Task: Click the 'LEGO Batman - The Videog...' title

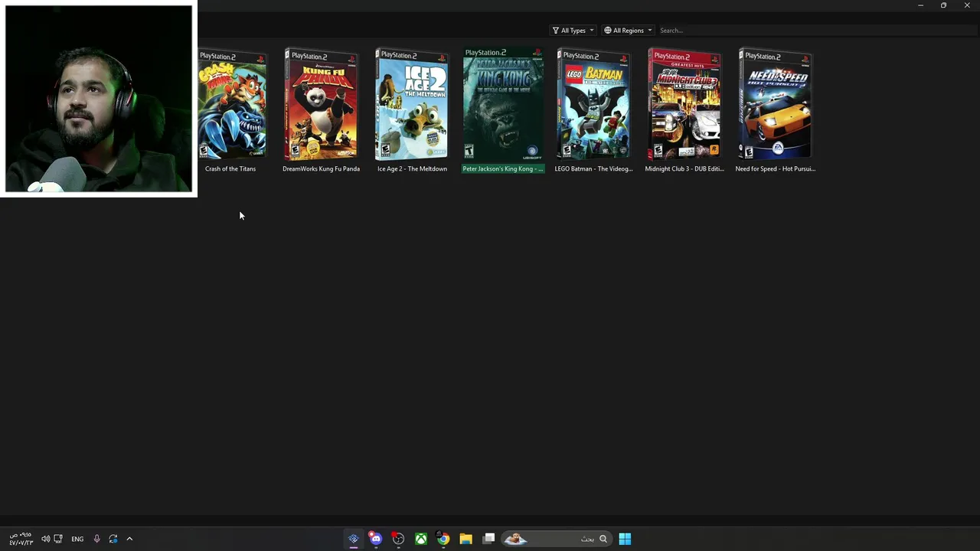Action: tap(593, 168)
